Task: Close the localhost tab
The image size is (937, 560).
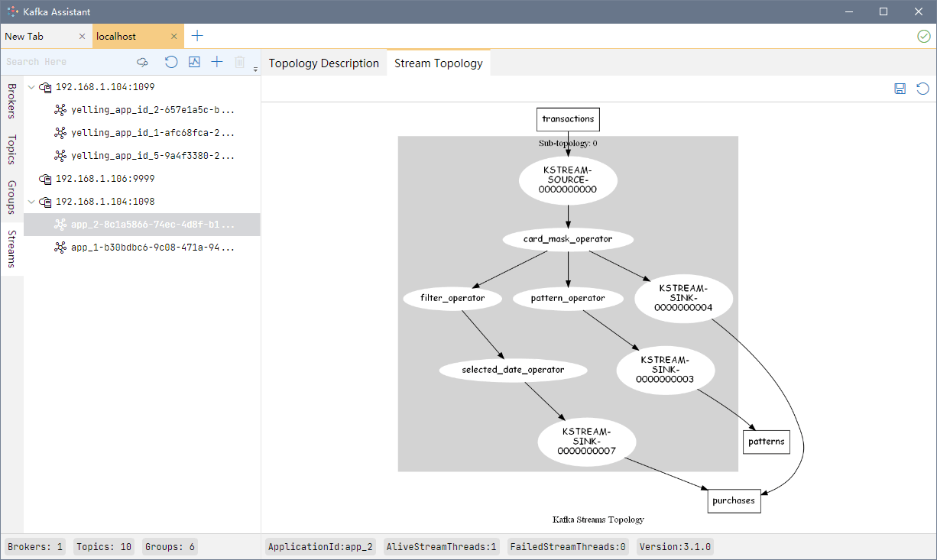Action: (174, 37)
